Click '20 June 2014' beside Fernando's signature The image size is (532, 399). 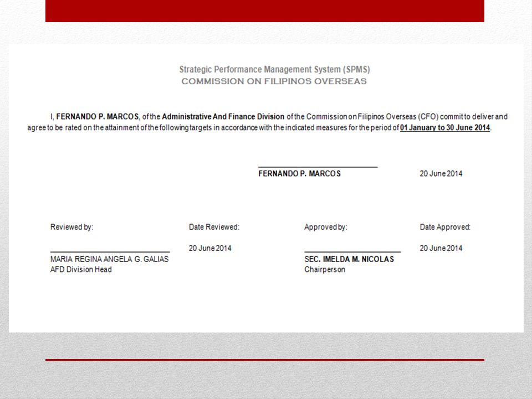441,173
